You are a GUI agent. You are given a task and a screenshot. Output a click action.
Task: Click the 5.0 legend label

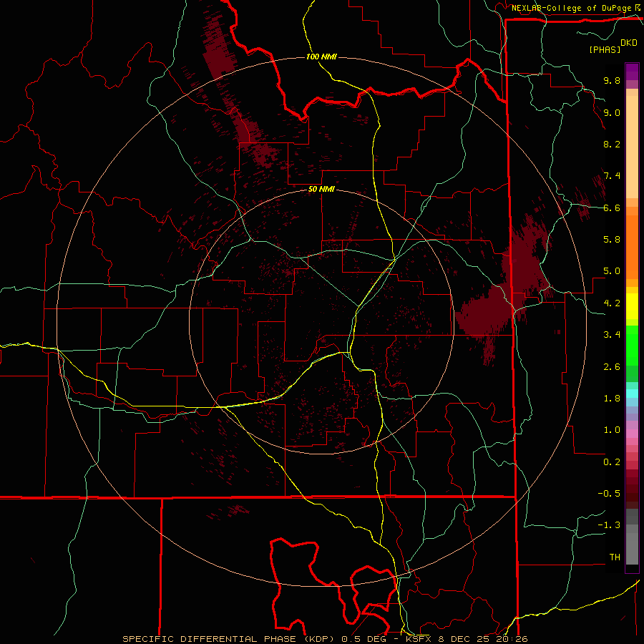coord(612,271)
